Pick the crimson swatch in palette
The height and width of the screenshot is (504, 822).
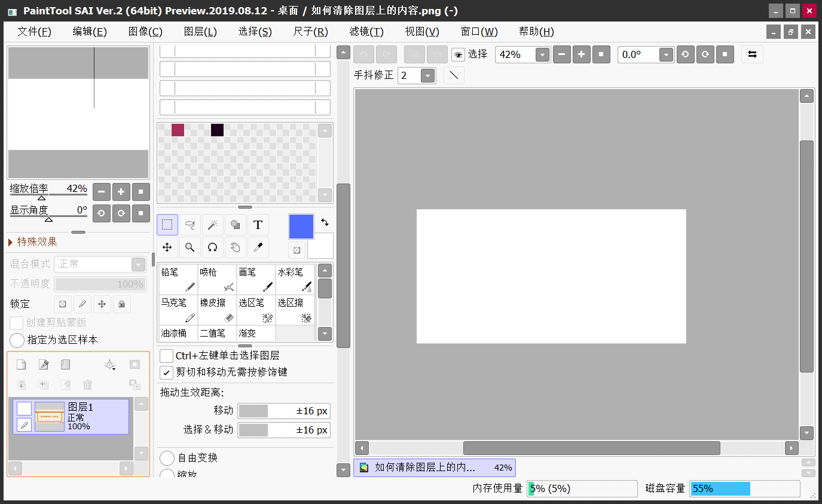click(x=178, y=130)
